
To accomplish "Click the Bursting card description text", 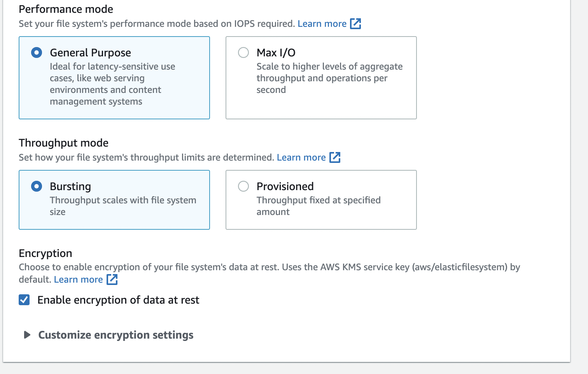I will point(123,206).
